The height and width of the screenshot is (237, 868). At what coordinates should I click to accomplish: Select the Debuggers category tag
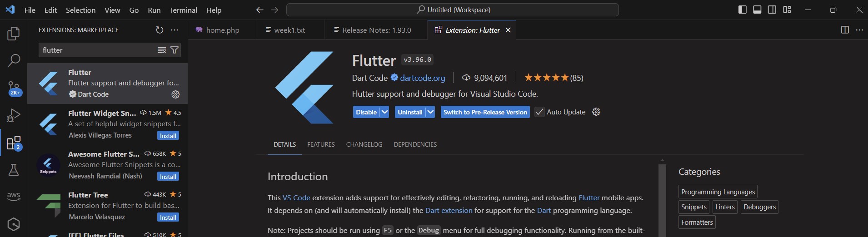pos(759,207)
